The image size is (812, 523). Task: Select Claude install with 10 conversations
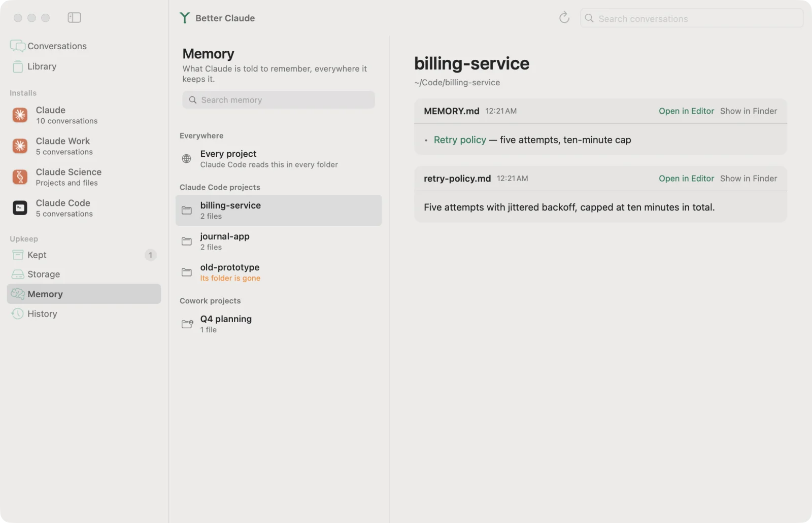84,115
